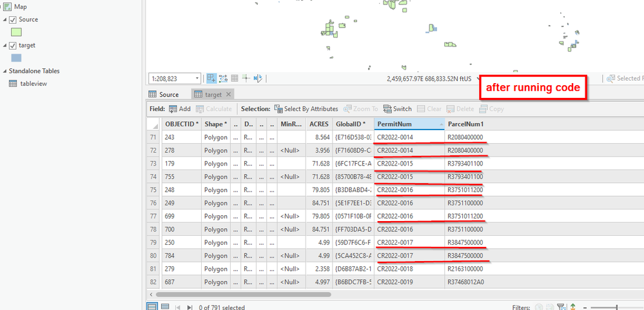This screenshot has width=644, height=310.
Task: Click the time filter icon
Action: tap(538, 307)
